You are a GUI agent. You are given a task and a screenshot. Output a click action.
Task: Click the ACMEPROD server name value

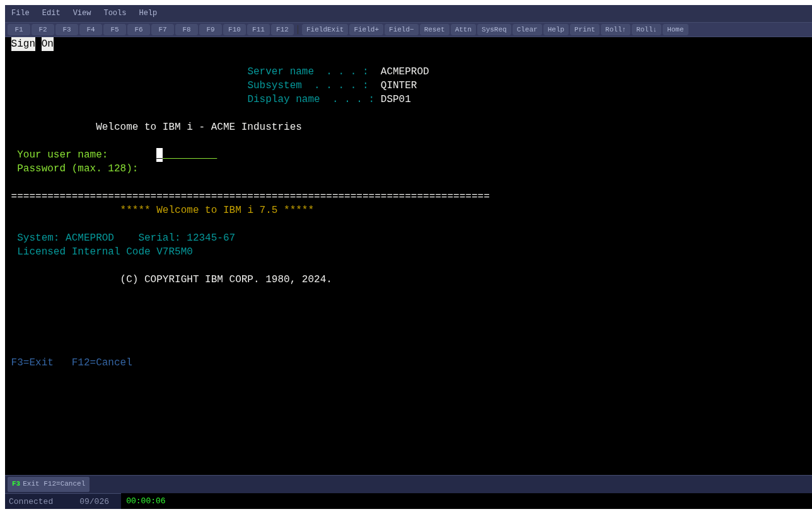click(405, 72)
